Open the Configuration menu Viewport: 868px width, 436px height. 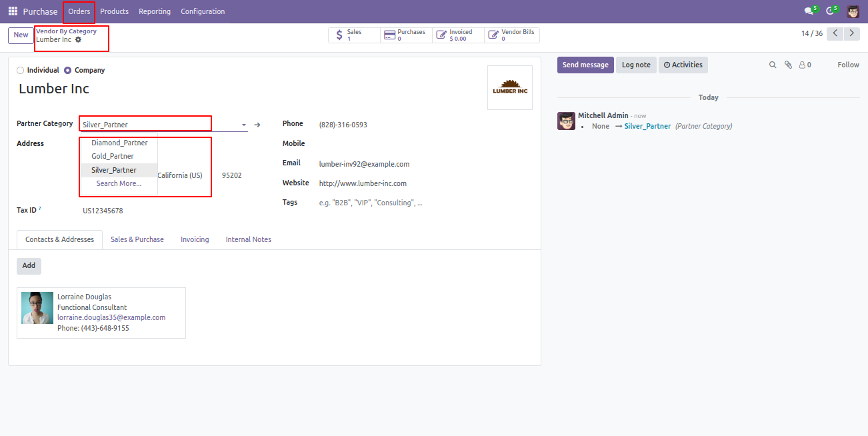click(x=203, y=11)
